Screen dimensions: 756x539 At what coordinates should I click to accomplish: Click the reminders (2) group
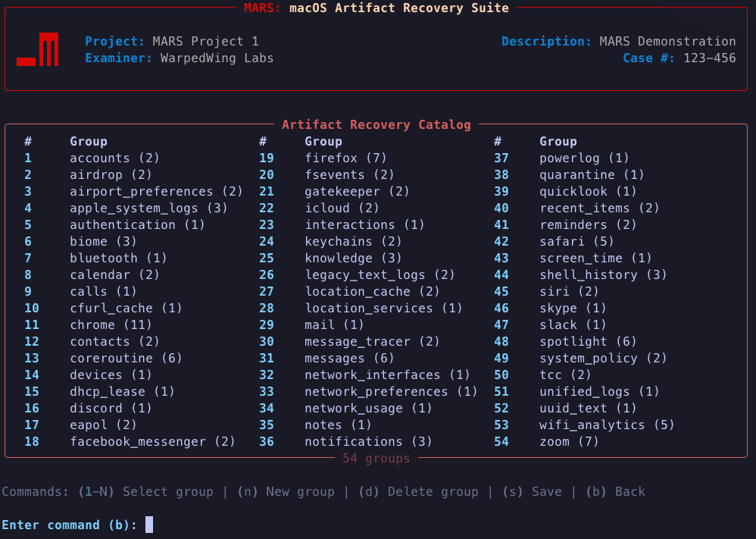click(x=589, y=225)
